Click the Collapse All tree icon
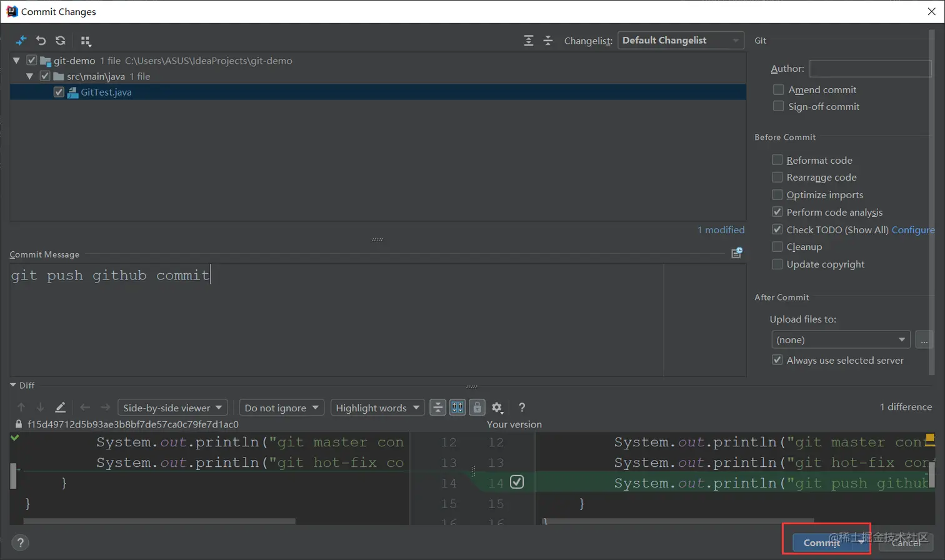The image size is (945, 560). [548, 41]
